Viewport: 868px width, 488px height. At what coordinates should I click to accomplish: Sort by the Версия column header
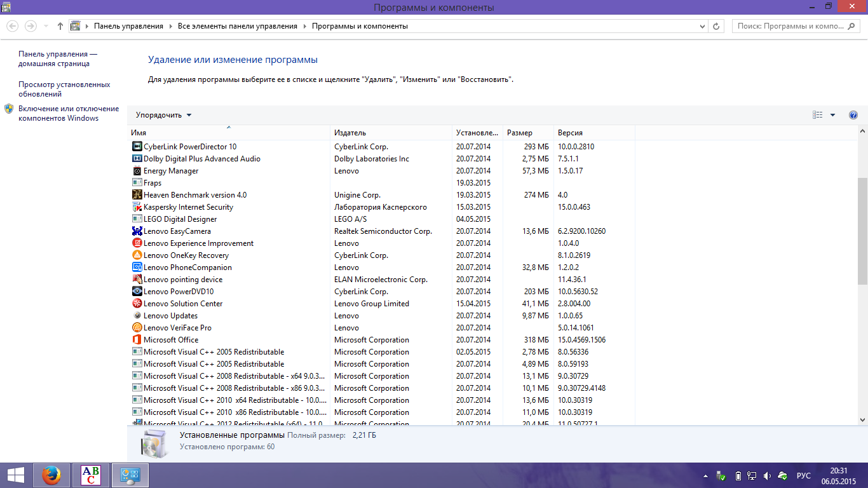point(594,133)
